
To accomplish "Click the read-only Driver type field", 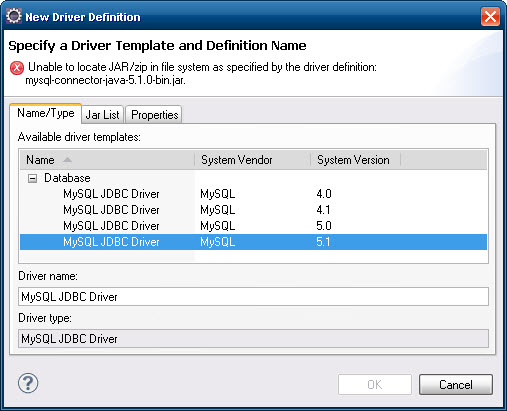I will coord(253,339).
